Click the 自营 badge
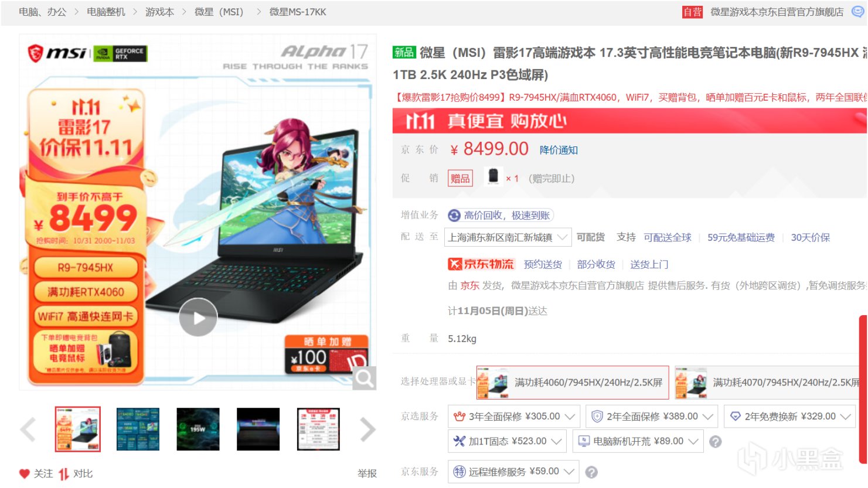The image size is (868, 488). point(692,12)
